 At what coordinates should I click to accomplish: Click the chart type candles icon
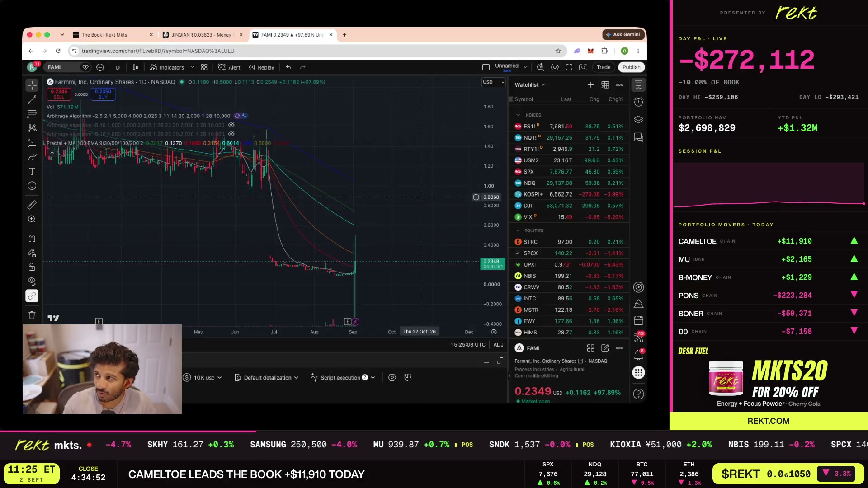136,67
